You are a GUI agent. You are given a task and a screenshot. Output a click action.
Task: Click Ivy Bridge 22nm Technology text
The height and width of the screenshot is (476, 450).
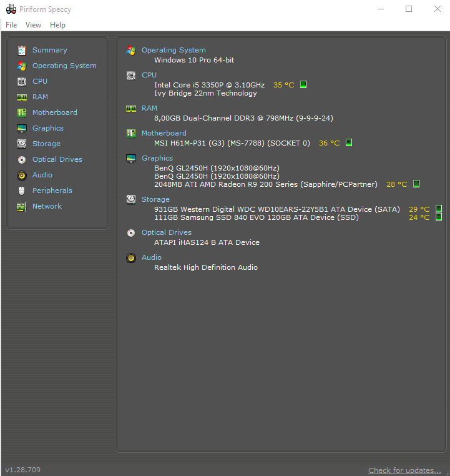[x=205, y=93]
